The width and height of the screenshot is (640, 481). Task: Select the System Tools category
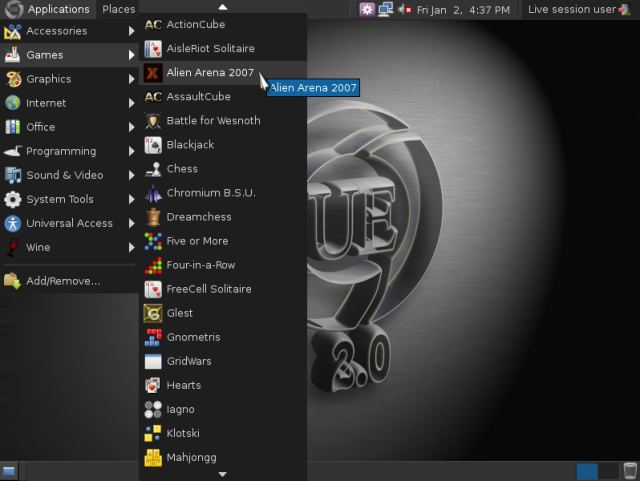point(69,199)
